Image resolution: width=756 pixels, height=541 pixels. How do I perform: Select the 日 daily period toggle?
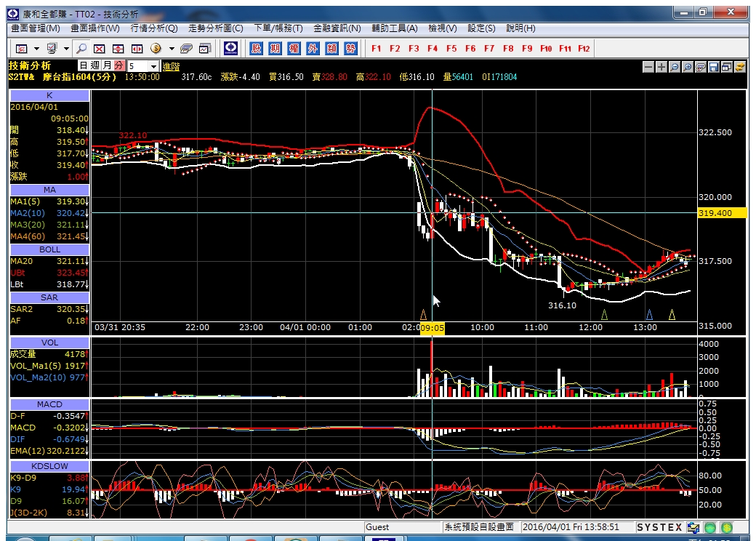84,65
